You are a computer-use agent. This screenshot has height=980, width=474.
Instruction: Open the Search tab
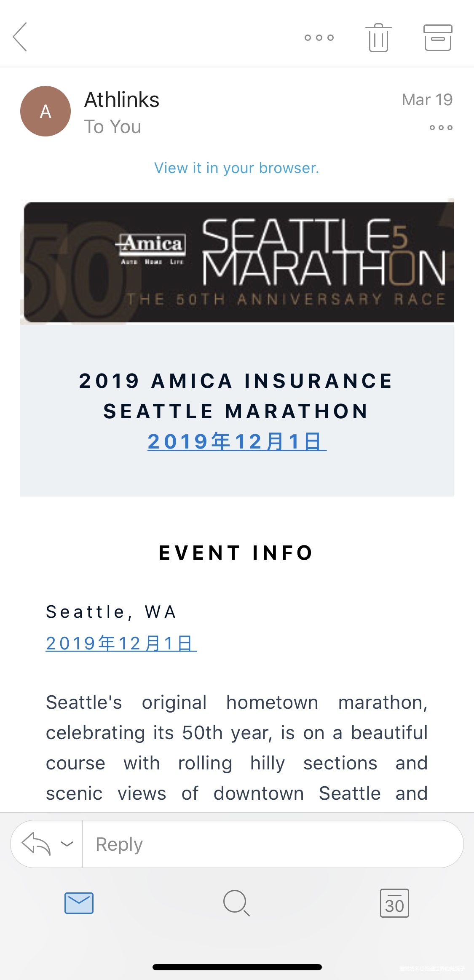pyautogui.click(x=236, y=903)
